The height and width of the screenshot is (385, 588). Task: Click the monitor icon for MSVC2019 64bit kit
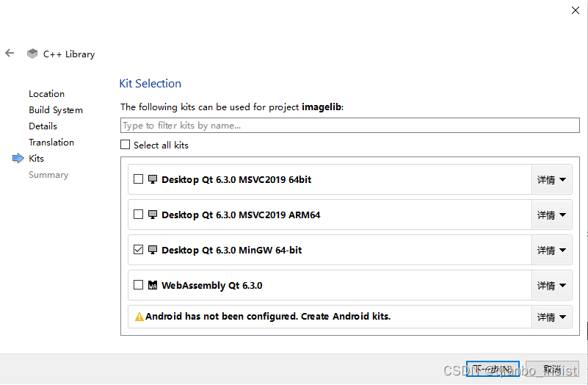(153, 179)
